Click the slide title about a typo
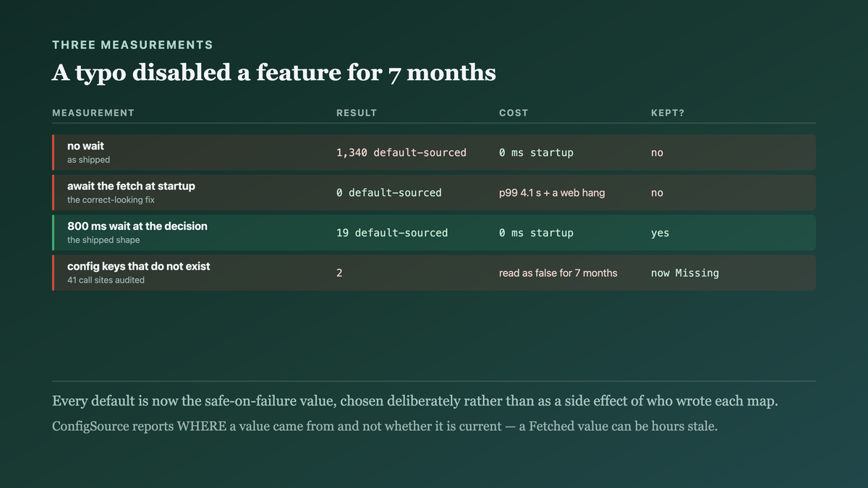The width and height of the screenshot is (868, 488). coord(274,72)
